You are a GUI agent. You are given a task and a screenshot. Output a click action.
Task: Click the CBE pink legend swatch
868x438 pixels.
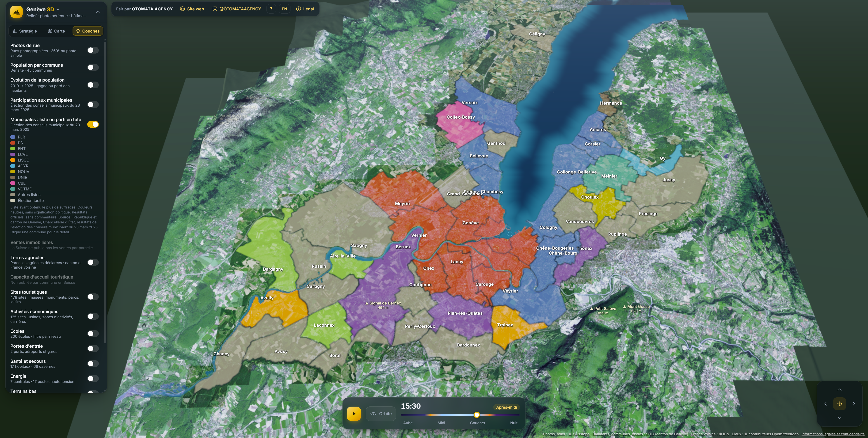13,183
